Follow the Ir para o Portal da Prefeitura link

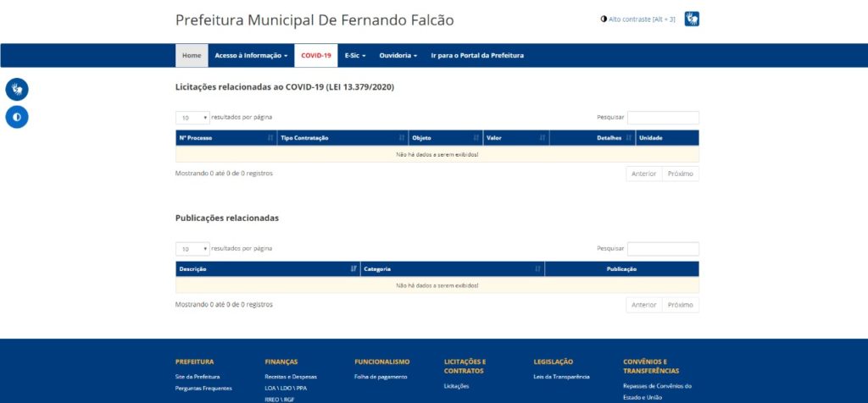tap(477, 55)
